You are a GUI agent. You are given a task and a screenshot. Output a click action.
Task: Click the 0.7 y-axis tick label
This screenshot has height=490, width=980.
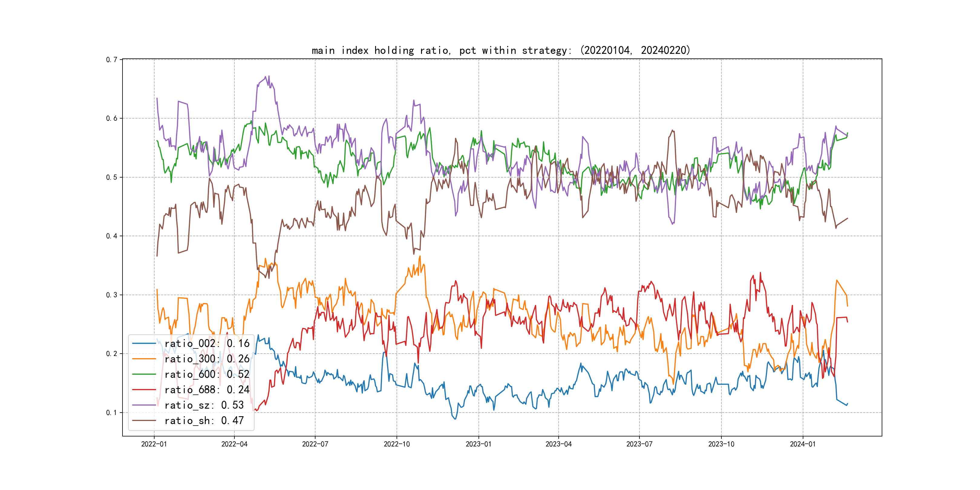tap(112, 60)
